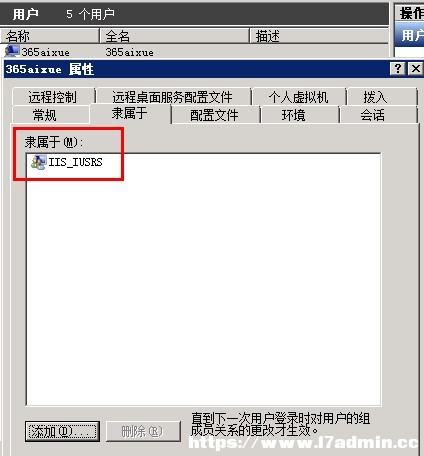Select the IIS_IUSRS group entry text
The height and width of the screenshot is (456, 424).
[75, 162]
